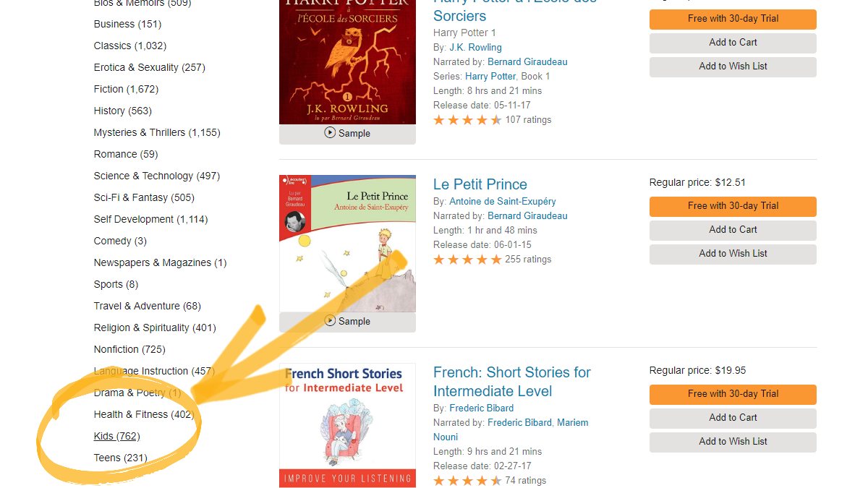The width and height of the screenshot is (868, 488).
Task: Open author page for J.K. Rowling
Action: [x=475, y=47]
